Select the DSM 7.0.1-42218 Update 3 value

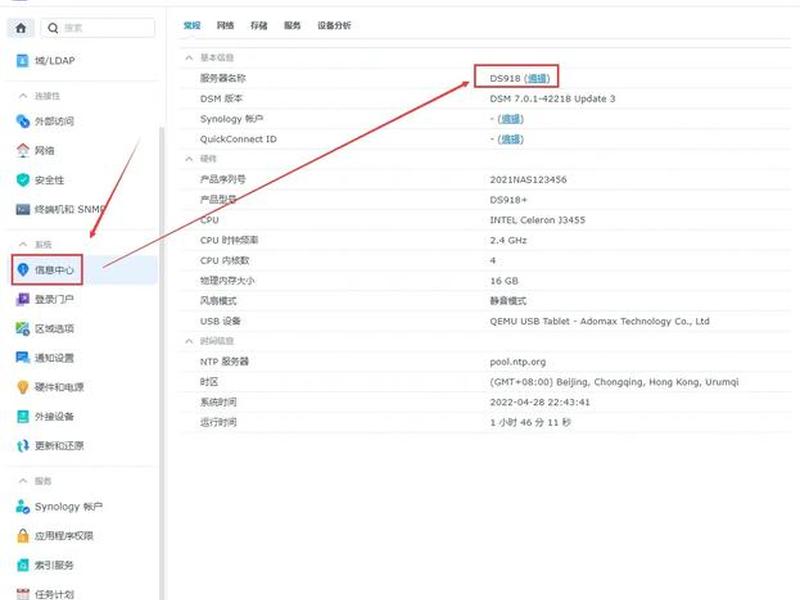coord(553,98)
